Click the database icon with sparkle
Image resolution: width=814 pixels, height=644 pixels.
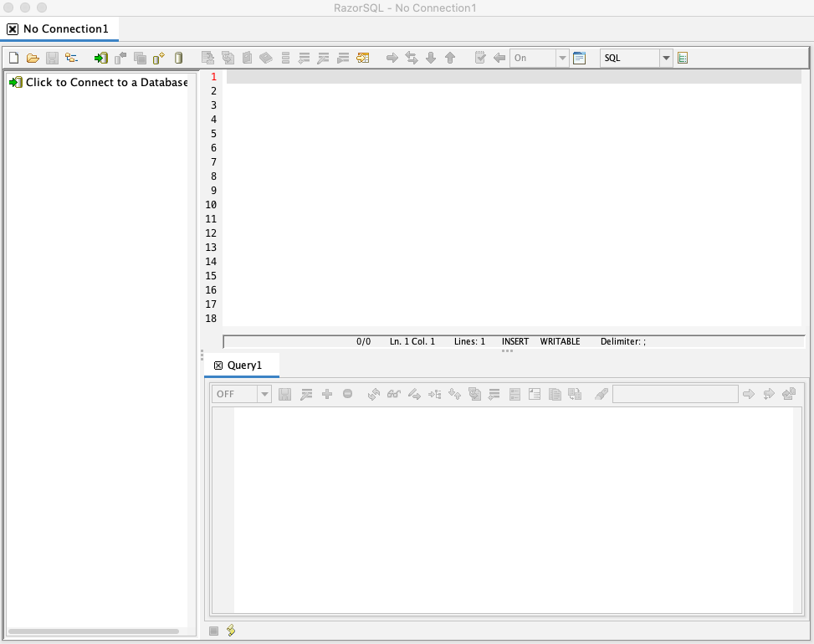[159, 58]
